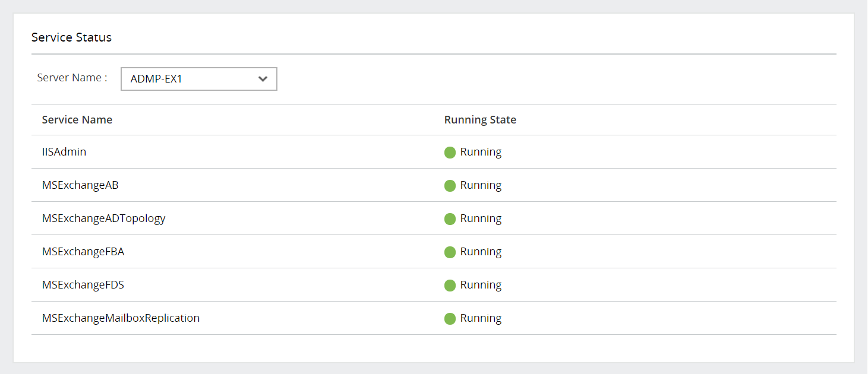
Task: Select the IISAdmin service row
Action: [64, 152]
